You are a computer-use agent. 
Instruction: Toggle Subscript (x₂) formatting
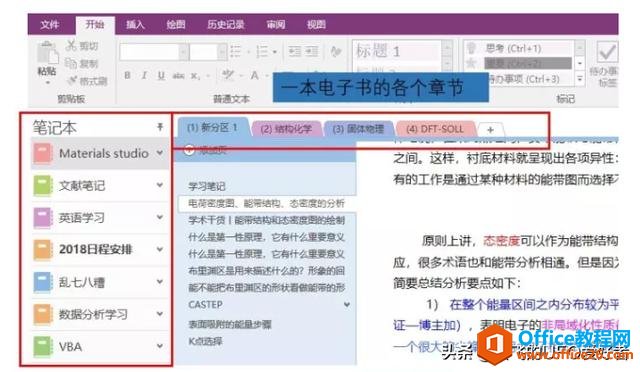pyautogui.click(x=195, y=76)
